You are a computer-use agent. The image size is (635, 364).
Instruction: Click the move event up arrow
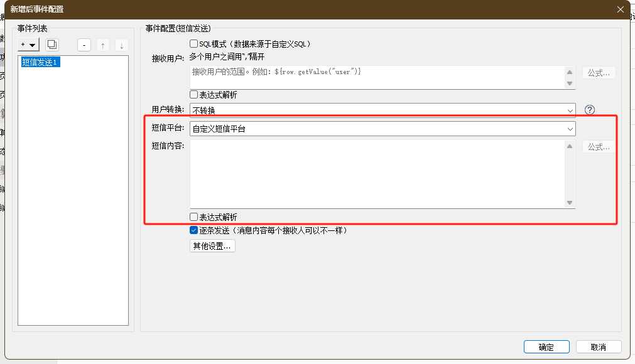(x=103, y=45)
